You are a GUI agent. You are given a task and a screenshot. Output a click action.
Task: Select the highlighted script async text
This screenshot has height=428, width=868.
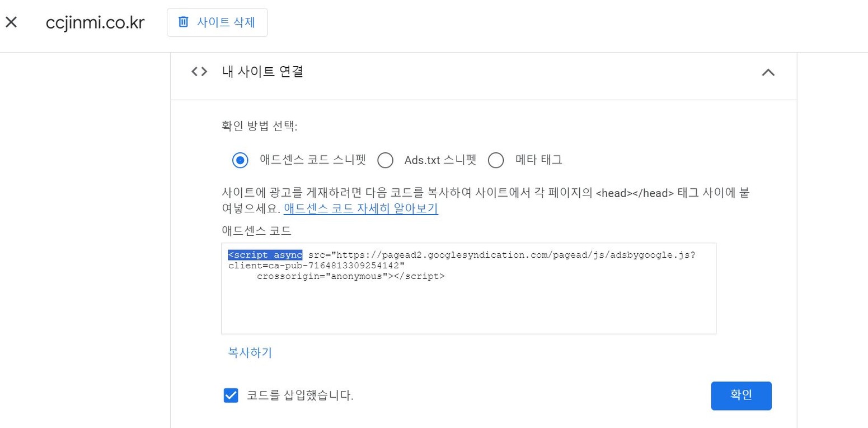point(265,254)
